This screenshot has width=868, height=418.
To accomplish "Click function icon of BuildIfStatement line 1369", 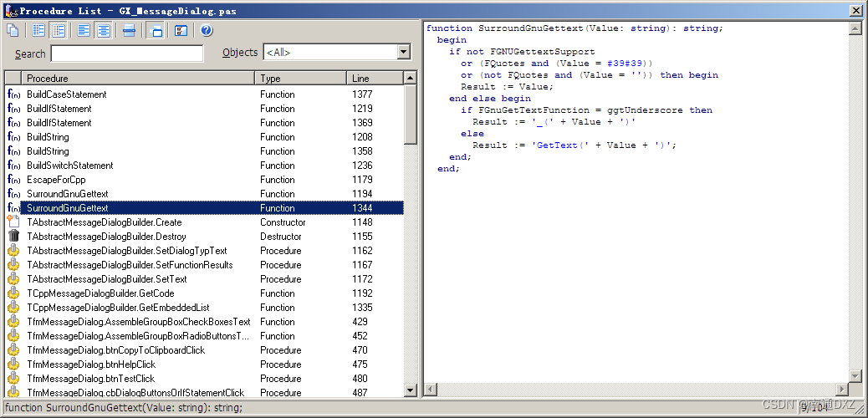I will [x=14, y=123].
